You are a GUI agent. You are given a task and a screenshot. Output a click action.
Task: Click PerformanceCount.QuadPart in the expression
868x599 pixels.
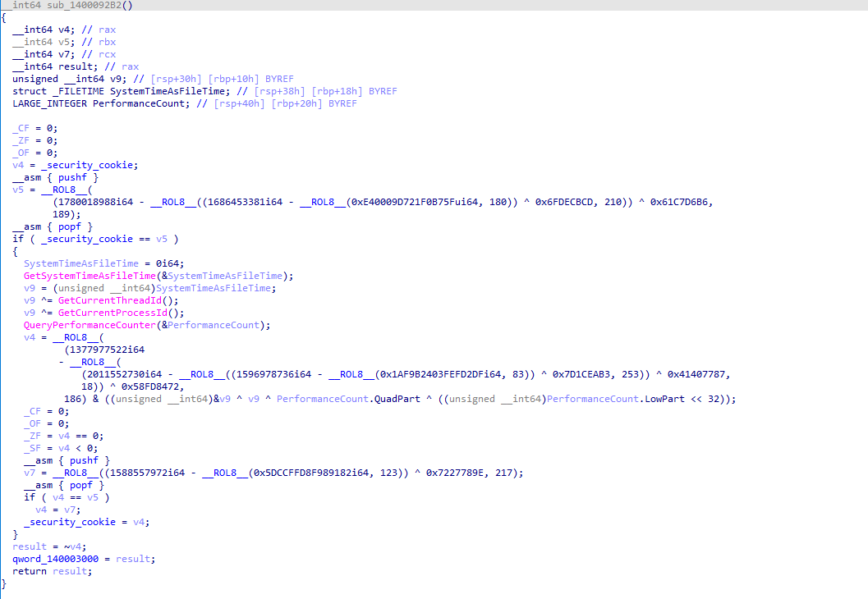pyautogui.click(x=348, y=399)
